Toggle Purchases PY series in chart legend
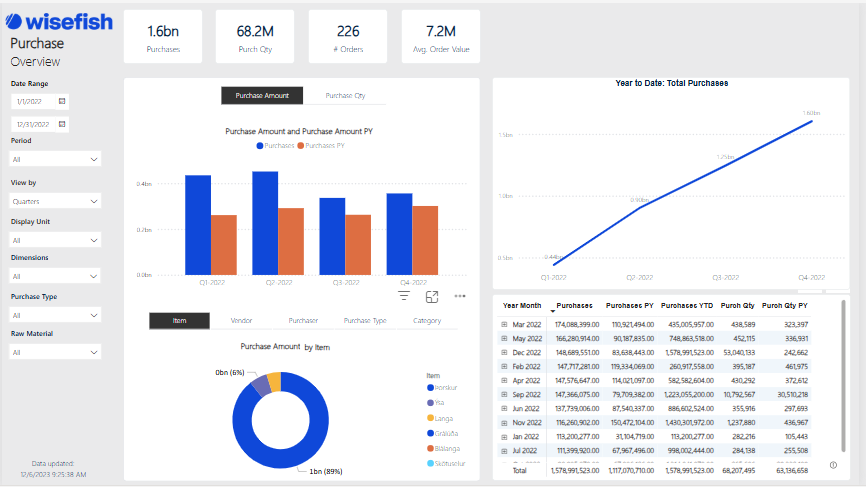This screenshot has height=487, width=866. click(x=321, y=145)
